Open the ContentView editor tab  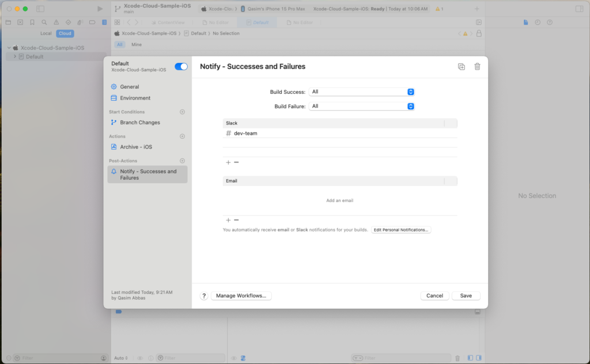(x=168, y=22)
